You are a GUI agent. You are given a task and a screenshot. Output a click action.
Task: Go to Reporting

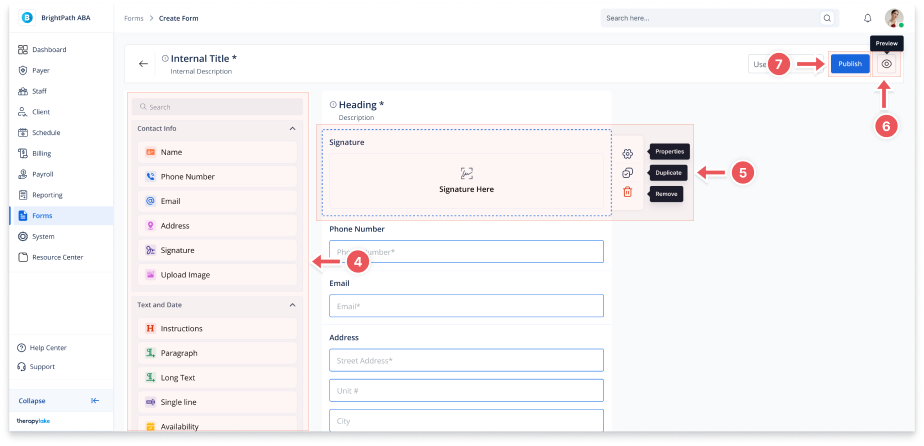click(61, 195)
